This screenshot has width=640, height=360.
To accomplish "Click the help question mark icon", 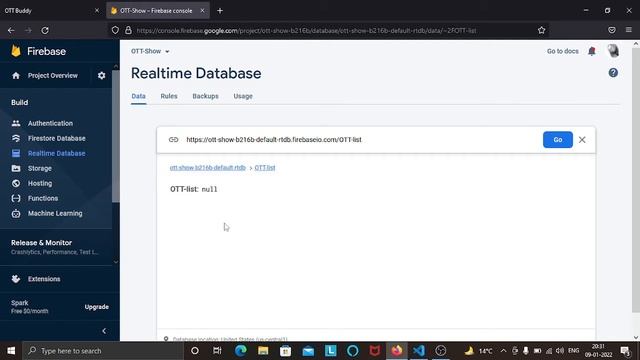I will [613, 73].
